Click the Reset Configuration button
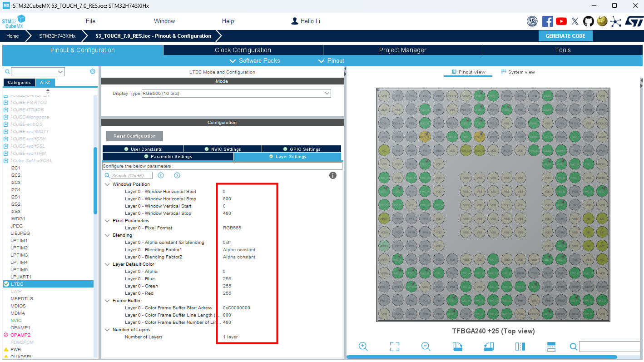 pyautogui.click(x=134, y=136)
